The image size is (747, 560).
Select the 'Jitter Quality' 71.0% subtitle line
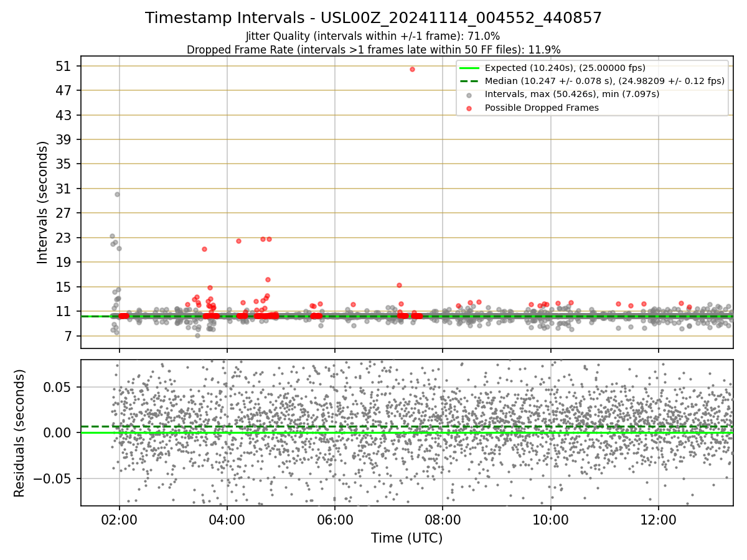pos(373,36)
